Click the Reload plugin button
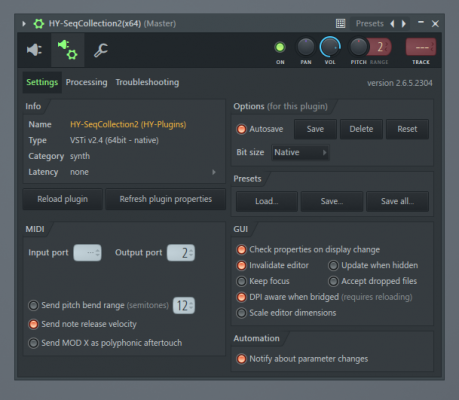Viewport: 459px width, 400px height. point(62,199)
